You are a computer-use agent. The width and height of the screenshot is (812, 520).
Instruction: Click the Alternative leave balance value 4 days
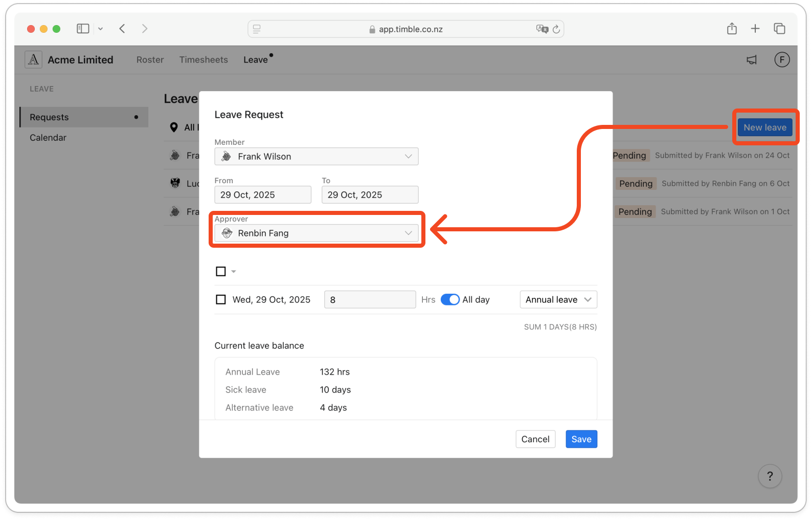[333, 408]
